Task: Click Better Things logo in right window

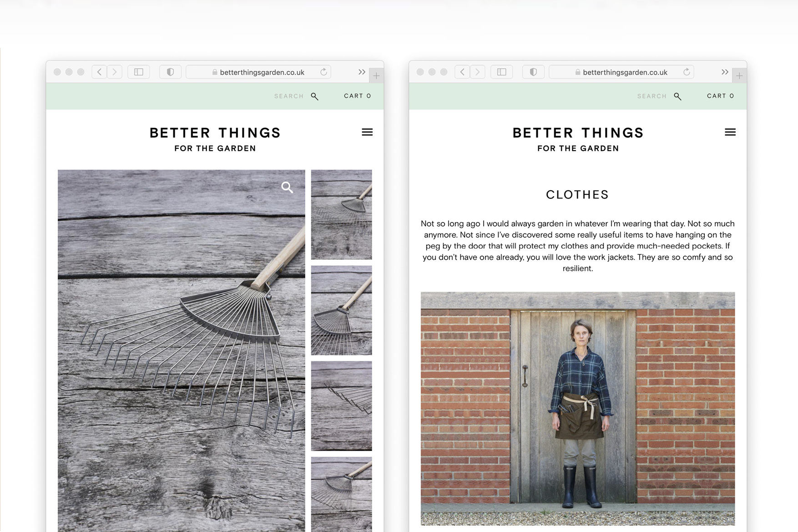Action: click(x=578, y=139)
